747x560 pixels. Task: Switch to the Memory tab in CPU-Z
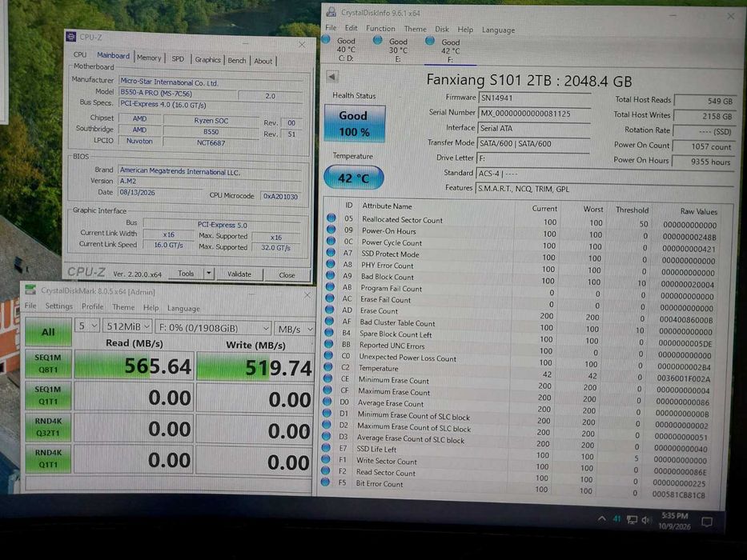click(x=149, y=58)
